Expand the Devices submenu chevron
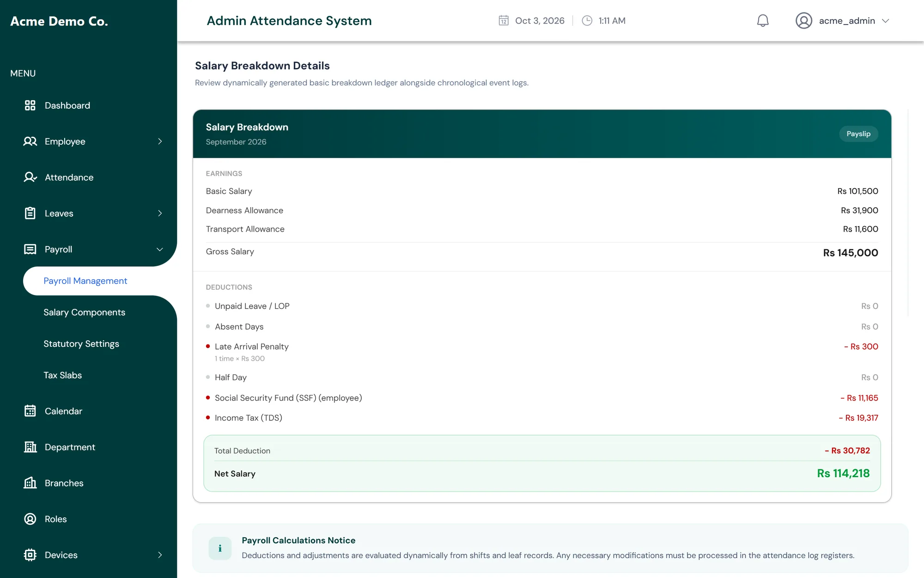This screenshot has height=578, width=924. tap(160, 555)
